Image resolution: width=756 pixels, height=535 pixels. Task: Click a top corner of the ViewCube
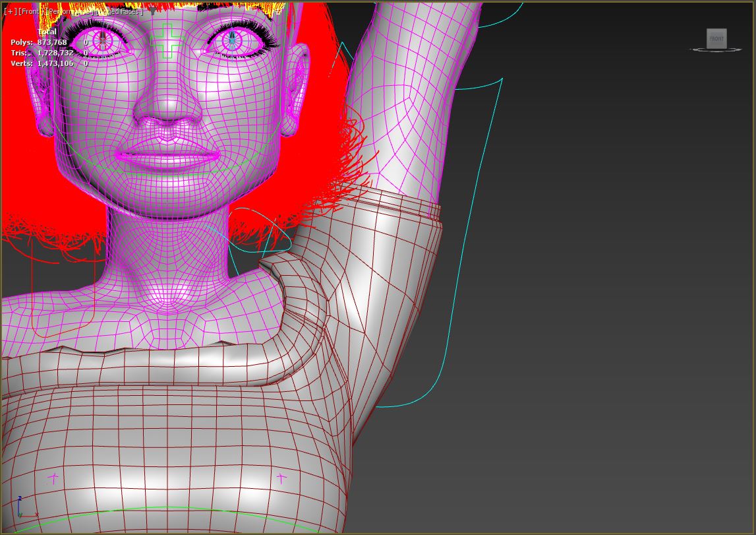[x=707, y=29]
